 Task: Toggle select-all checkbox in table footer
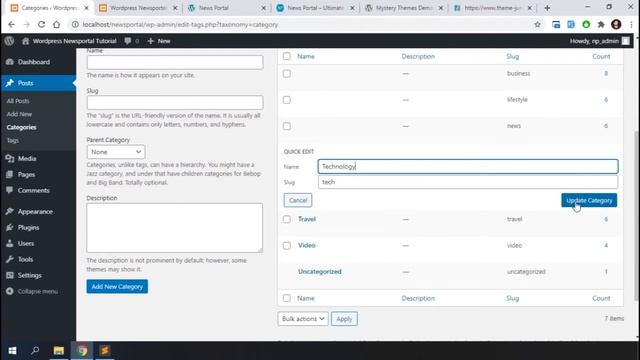click(x=287, y=298)
